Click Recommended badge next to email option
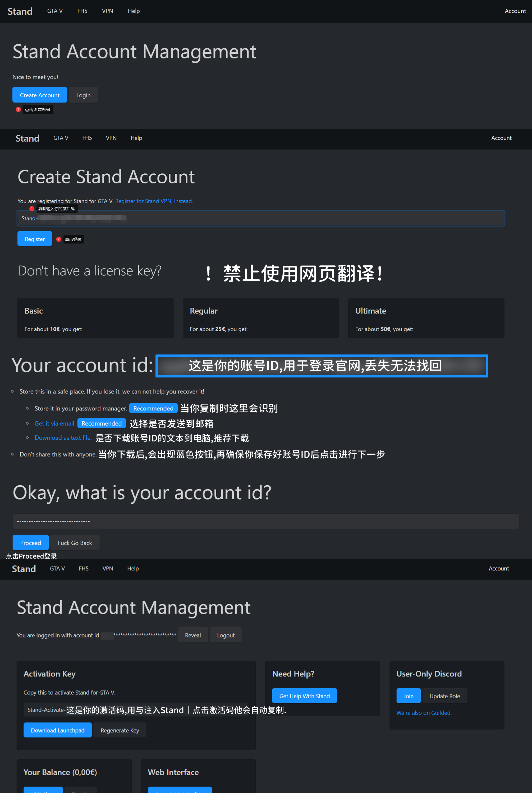This screenshot has height=793, width=532. (x=102, y=423)
